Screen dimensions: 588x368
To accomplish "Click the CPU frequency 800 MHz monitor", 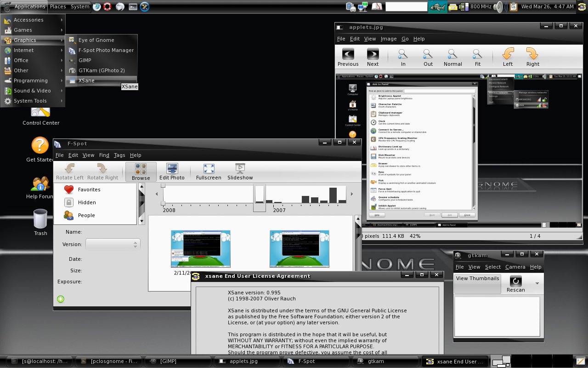I will click(x=475, y=6).
